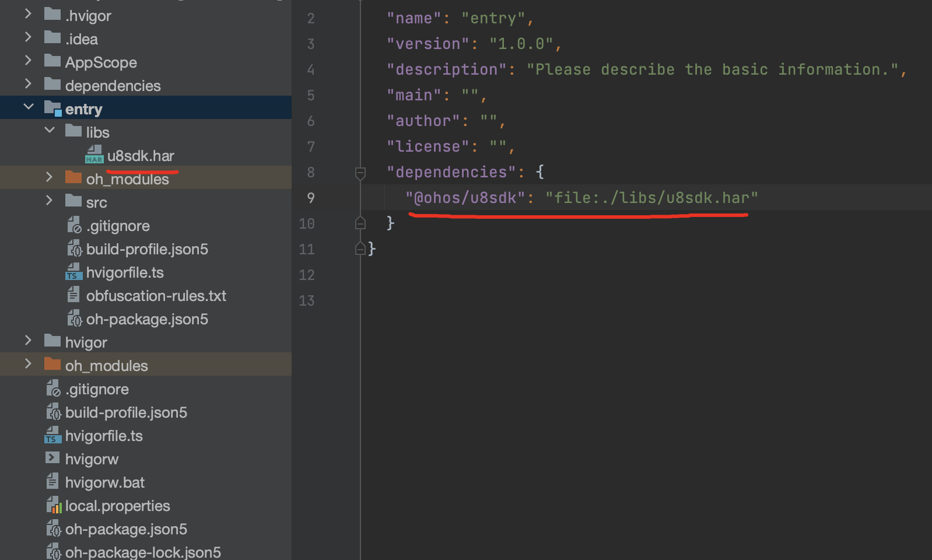Click line number 13 in the gutter
The height and width of the screenshot is (560, 932).
coord(307,300)
